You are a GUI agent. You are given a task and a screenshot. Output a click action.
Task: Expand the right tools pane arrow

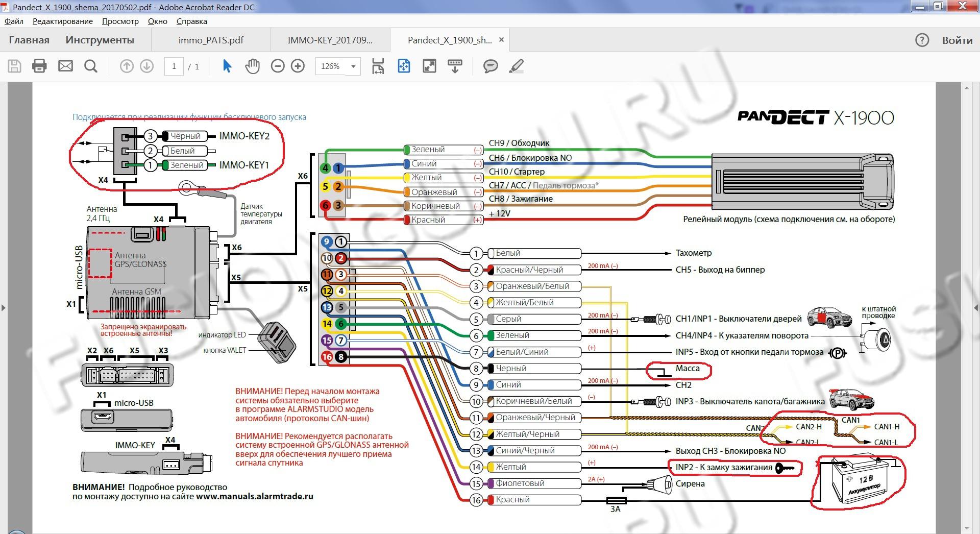976,307
